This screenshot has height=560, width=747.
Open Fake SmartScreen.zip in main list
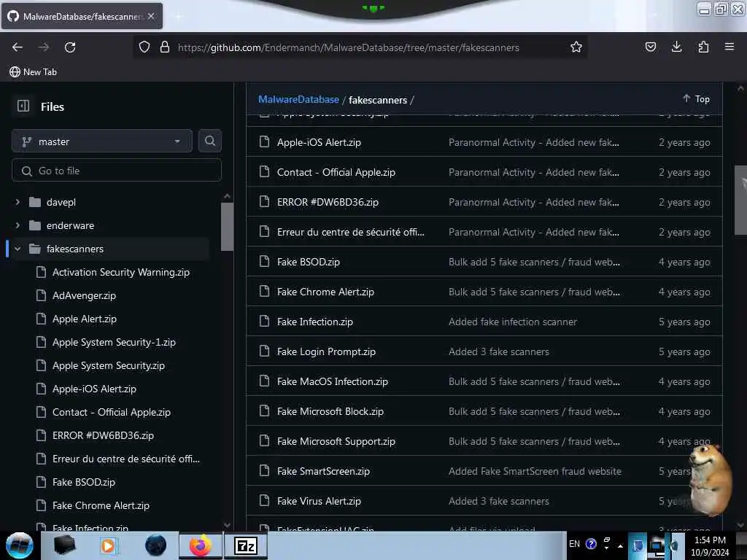click(x=323, y=472)
